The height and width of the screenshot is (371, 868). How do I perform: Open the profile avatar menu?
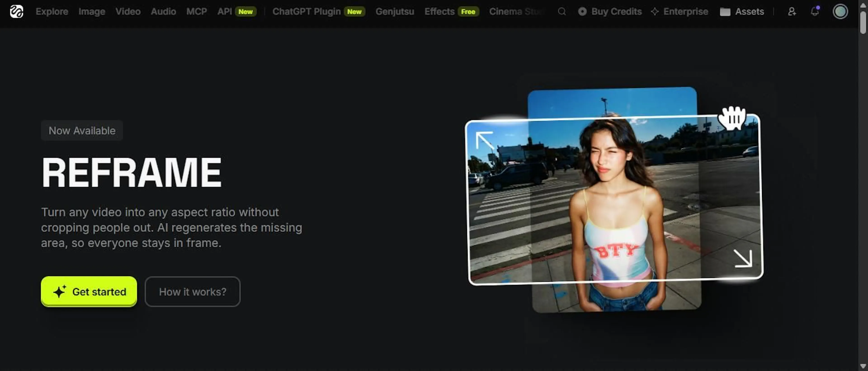tap(840, 12)
